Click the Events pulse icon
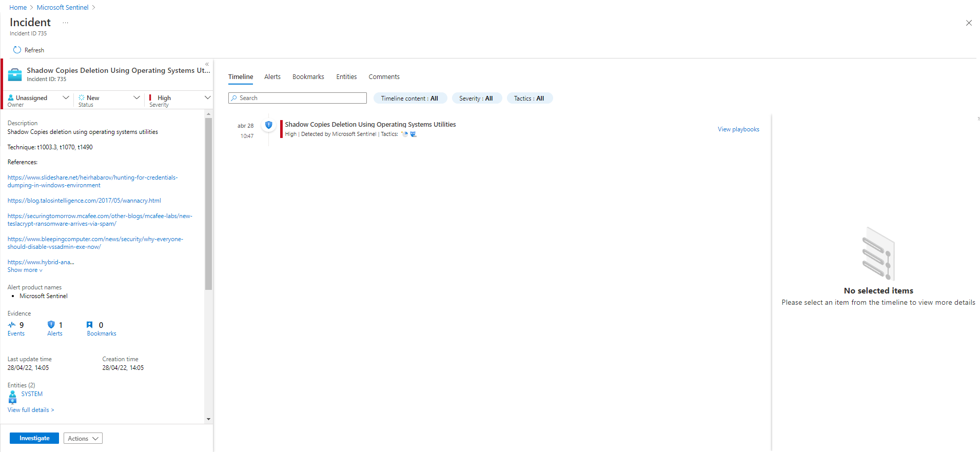980x452 pixels. (12, 325)
